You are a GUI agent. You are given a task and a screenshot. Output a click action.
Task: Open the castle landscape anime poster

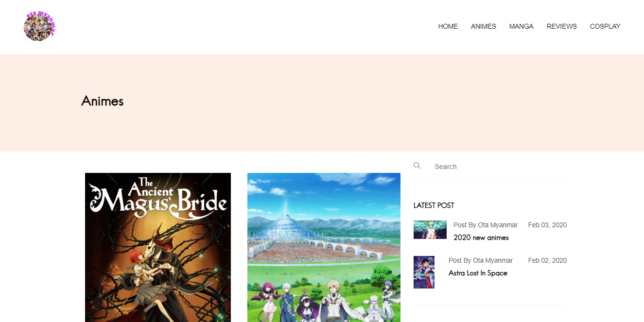click(324, 247)
